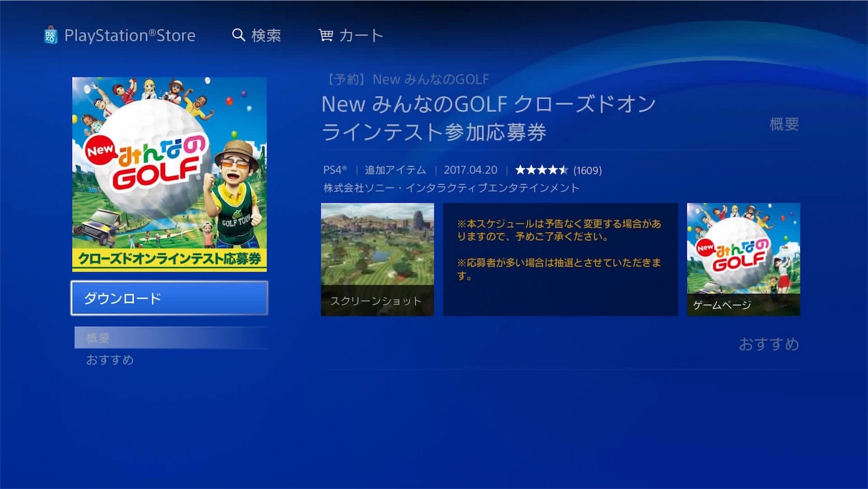Click the 追加アイテム item type label

point(396,170)
